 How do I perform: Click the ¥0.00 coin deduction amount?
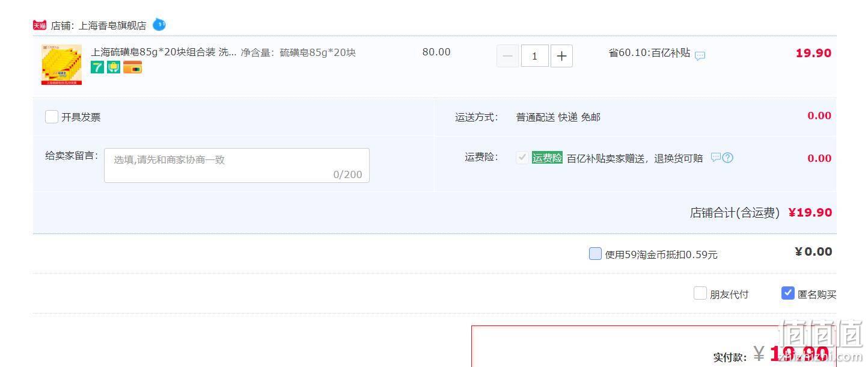(x=813, y=251)
